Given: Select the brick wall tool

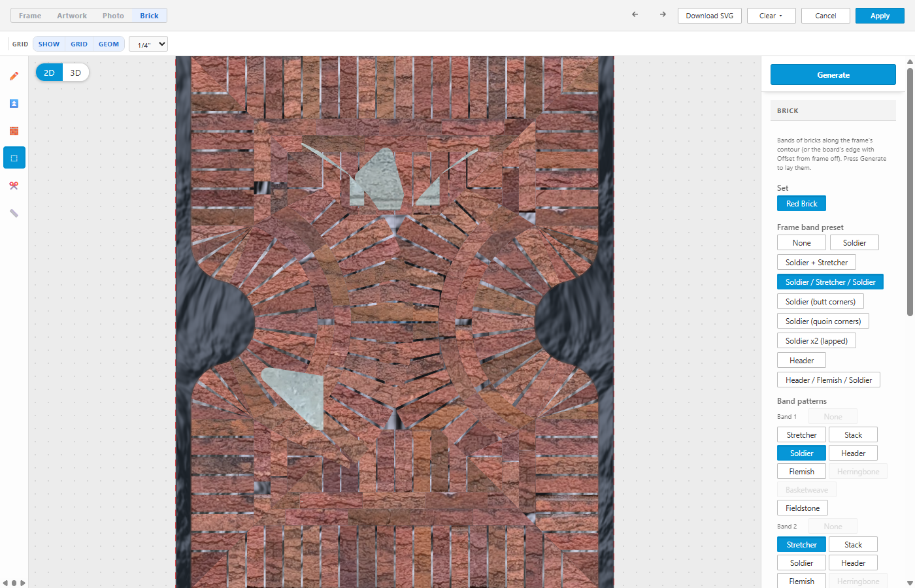Looking at the screenshot, I should pos(14,131).
